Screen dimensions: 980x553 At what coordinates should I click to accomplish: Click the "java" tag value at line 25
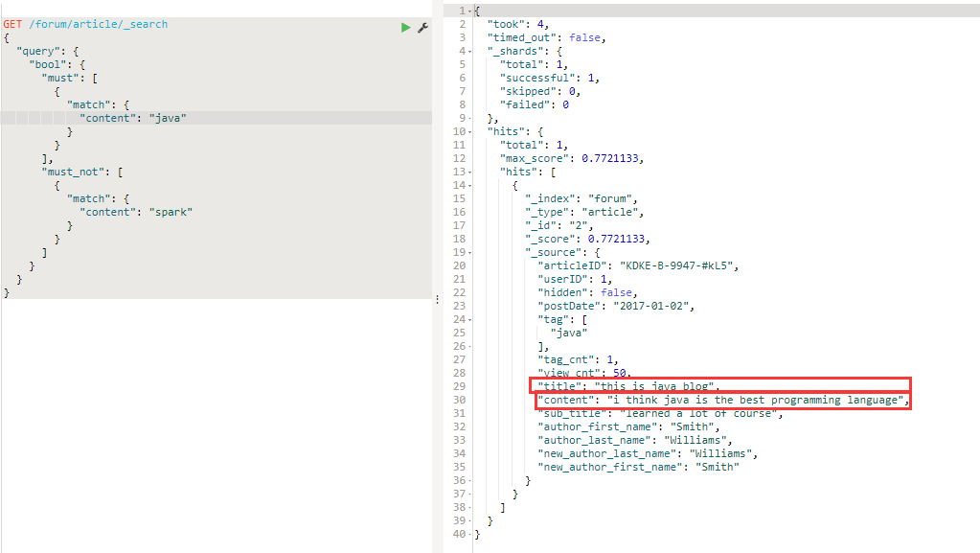click(569, 333)
